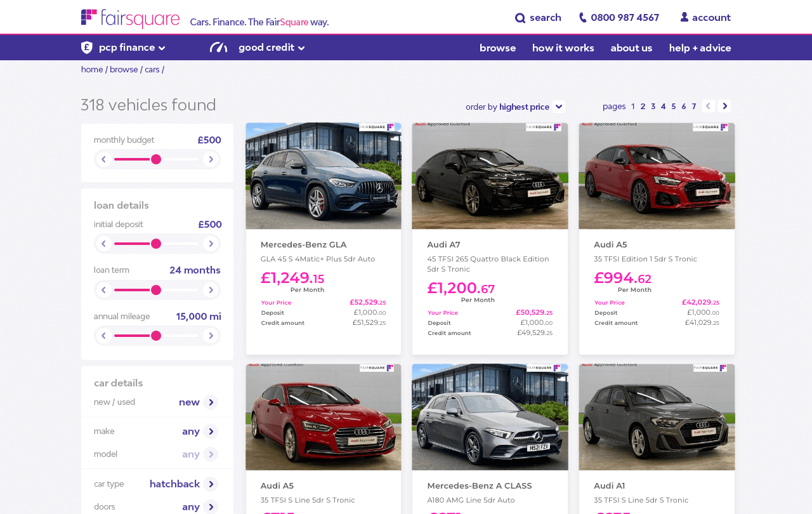Expand the good credit dropdown

tap(301, 48)
